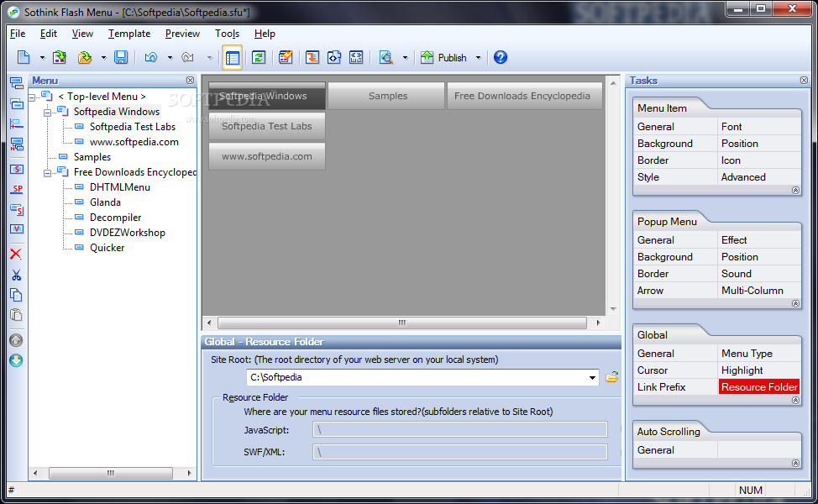Click the green refresh preview icon
Viewport: 818px width, 504px height.
tap(259, 57)
